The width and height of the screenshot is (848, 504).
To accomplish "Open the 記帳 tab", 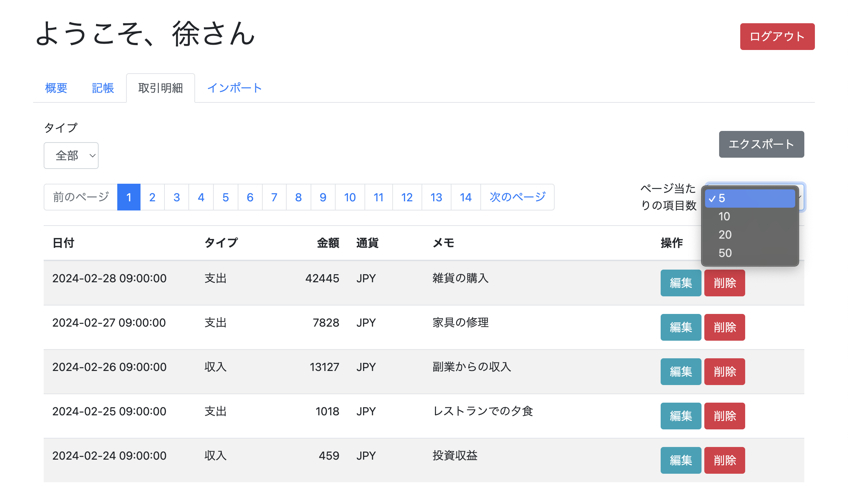I will coord(102,88).
